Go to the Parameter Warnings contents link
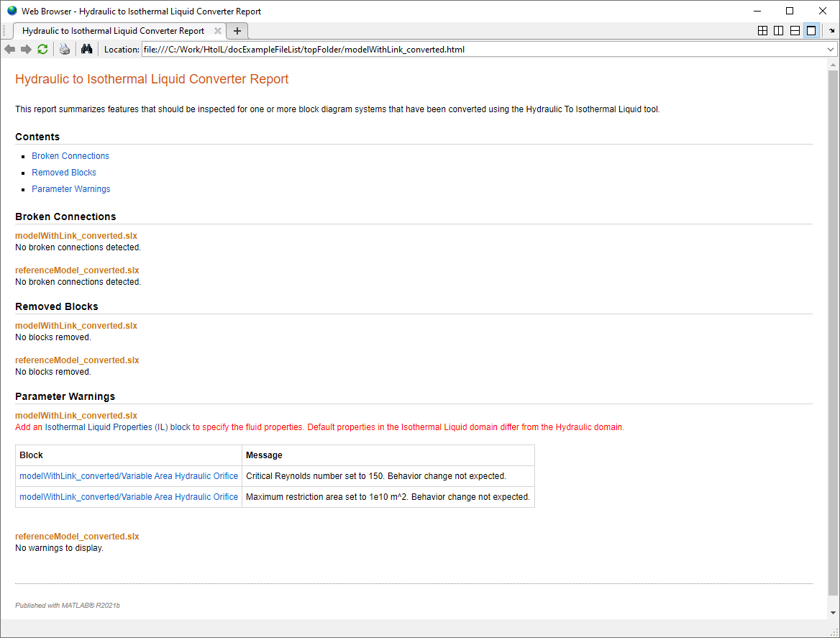The height and width of the screenshot is (638, 840). pyautogui.click(x=71, y=189)
